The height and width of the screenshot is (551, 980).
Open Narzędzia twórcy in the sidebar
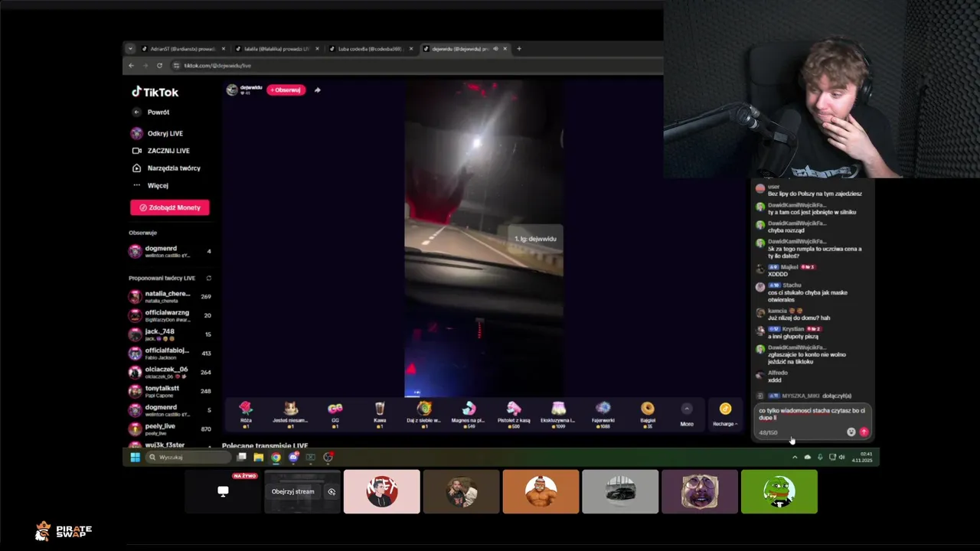tap(166, 168)
